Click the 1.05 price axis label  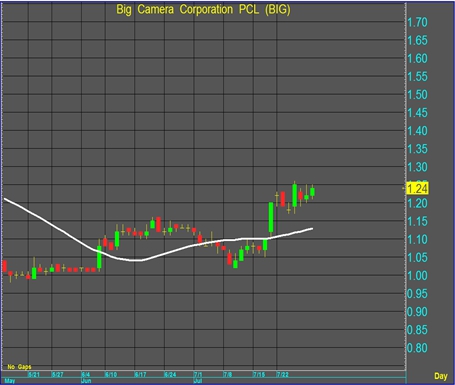click(x=417, y=257)
